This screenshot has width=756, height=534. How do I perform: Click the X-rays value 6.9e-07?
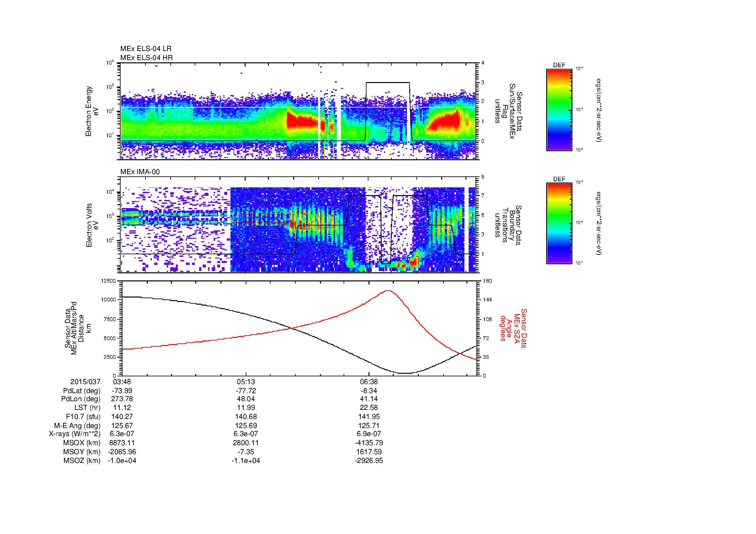[369, 434]
